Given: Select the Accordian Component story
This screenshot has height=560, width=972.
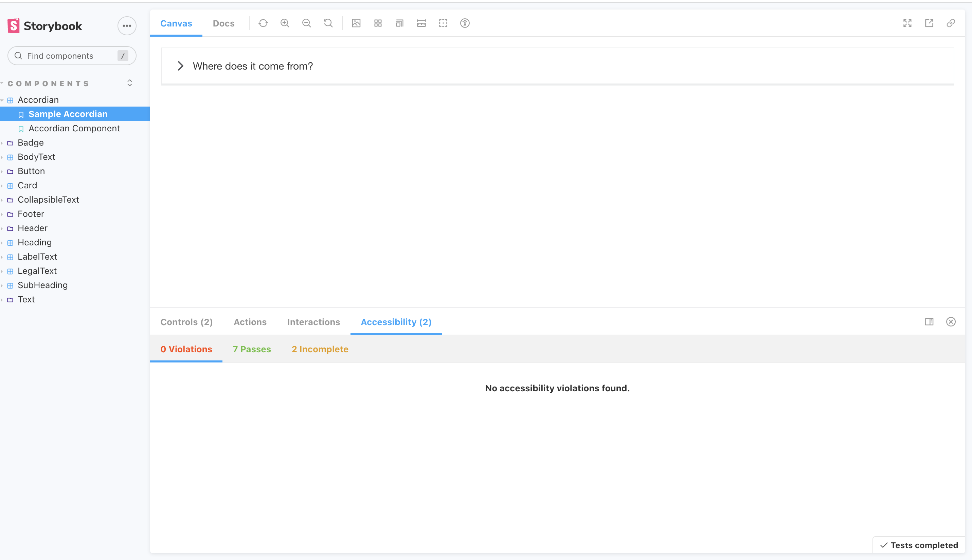Looking at the screenshot, I should 75,128.
